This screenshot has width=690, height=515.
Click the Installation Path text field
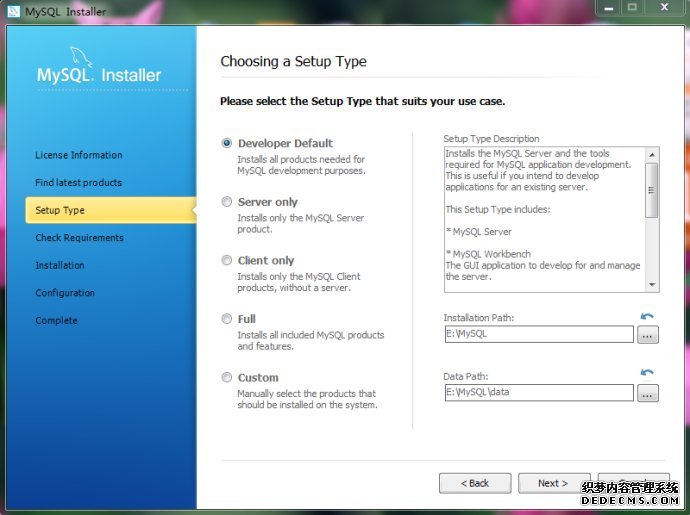(x=538, y=335)
